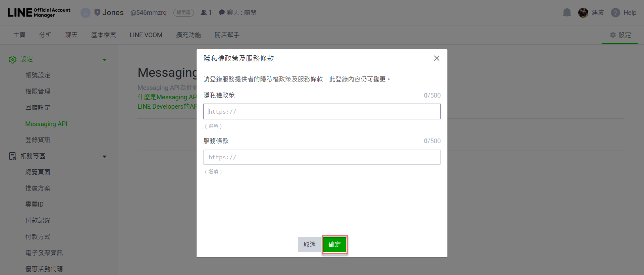Click the 輕用量 plan badge
Screen dimensions: 644x275
[184, 12]
